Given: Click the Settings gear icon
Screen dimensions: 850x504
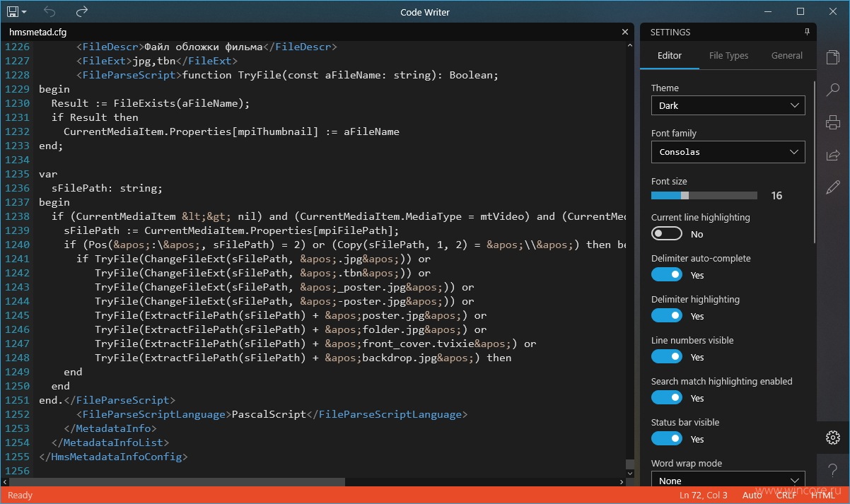Looking at the screenshot, I should tap(833, 438).
